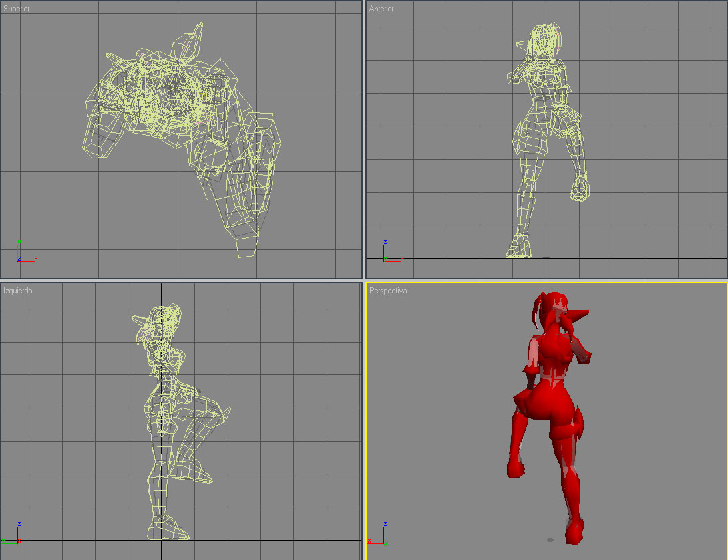Click the axis gizmo in Perspectiva viewport
728x560 pixels.
click(x=378, y=533)
